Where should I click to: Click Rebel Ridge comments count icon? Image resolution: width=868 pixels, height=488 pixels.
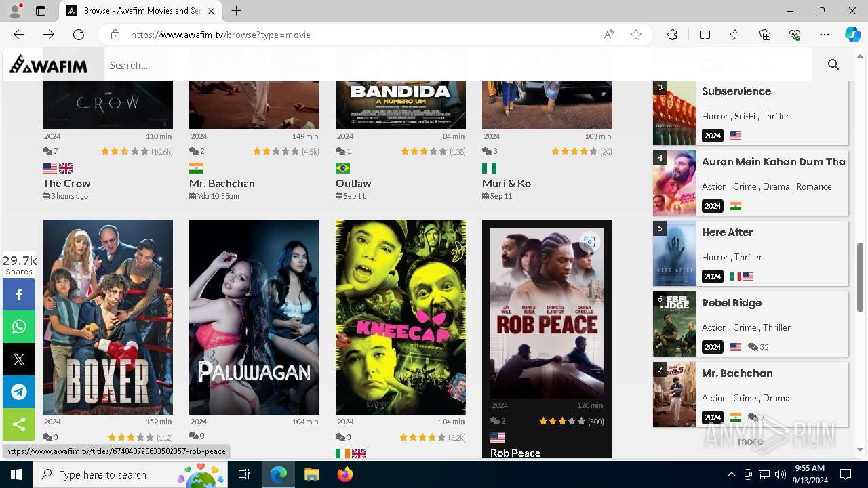pos(753,347)
